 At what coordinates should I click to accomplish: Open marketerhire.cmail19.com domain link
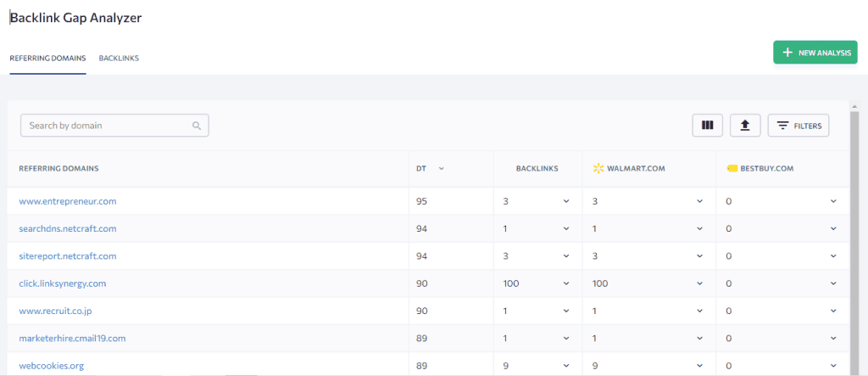(x=73, y=339)
